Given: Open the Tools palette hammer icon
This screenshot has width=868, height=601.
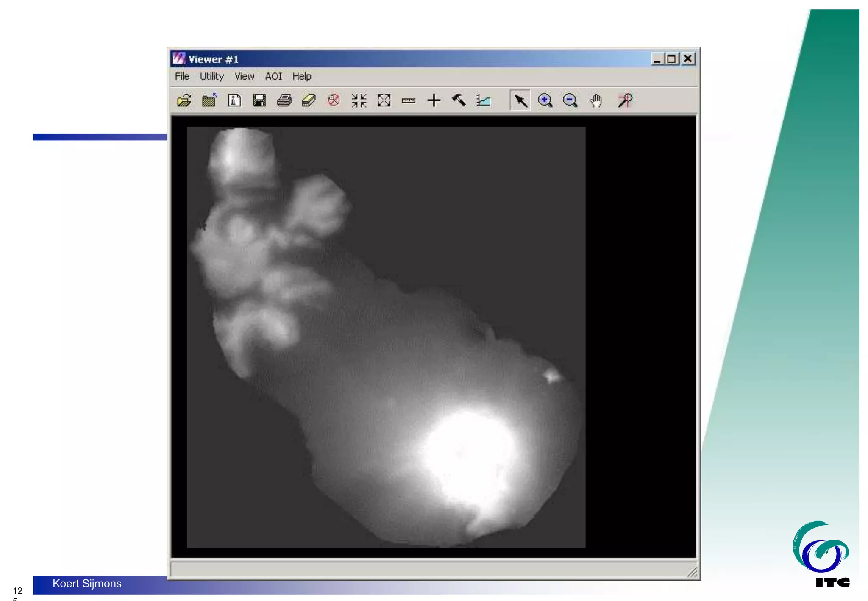Looking at the screenshot, I should (459, 101).
